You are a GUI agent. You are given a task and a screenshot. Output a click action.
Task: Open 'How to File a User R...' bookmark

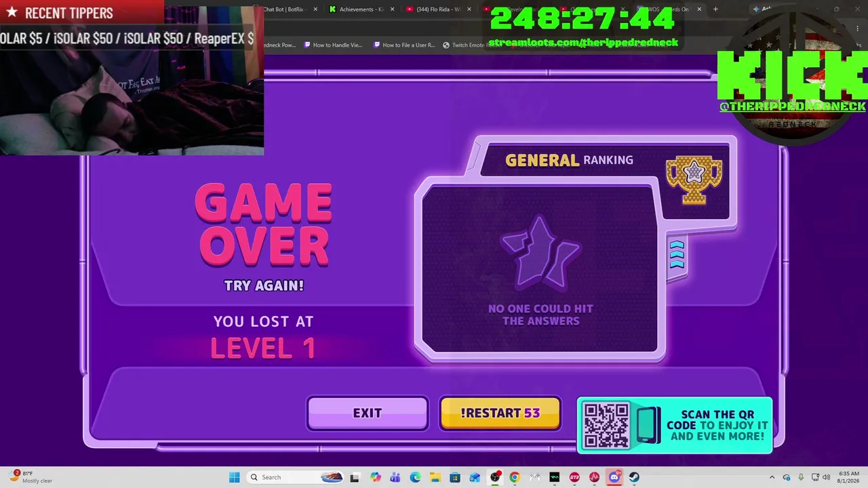pos(403,45)
